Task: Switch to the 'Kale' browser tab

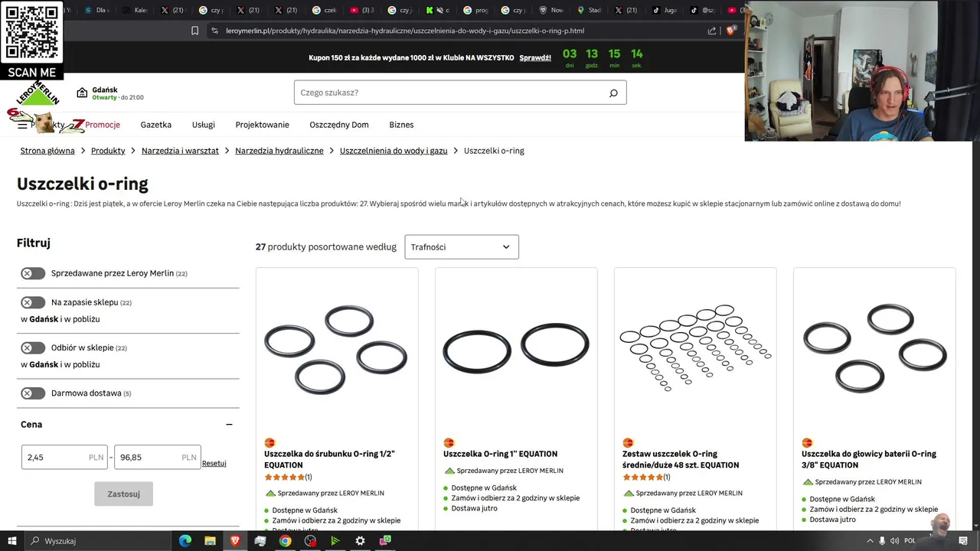Action: tap(134, 10)
